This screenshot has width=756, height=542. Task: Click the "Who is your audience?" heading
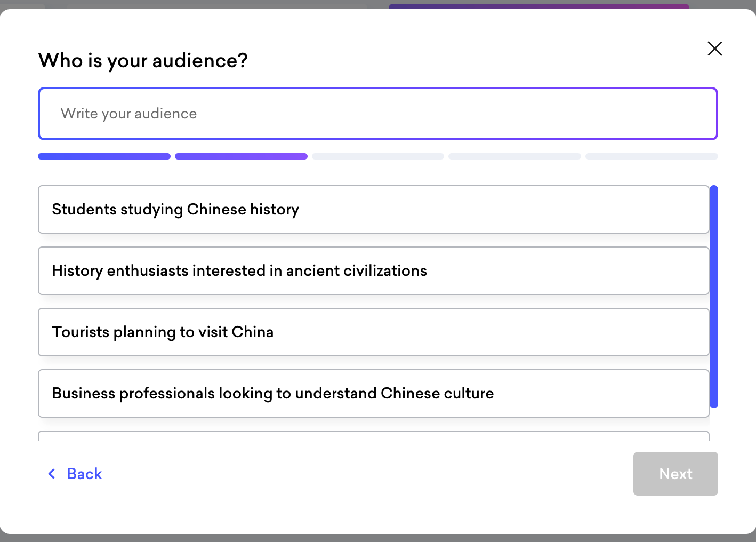point(143,61)
